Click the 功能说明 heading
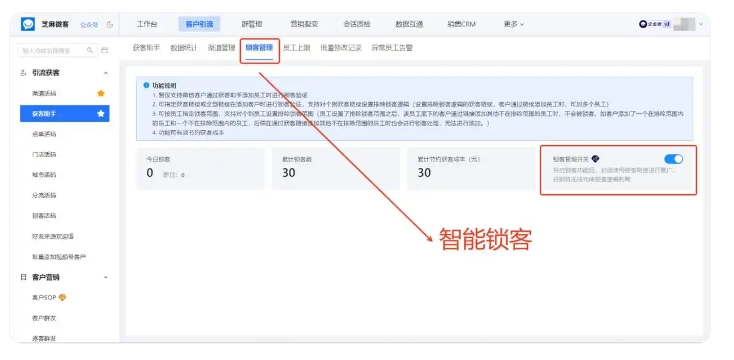Image resolution: width=734 pixels, height=360 pixels. click(x=164, y=86)
